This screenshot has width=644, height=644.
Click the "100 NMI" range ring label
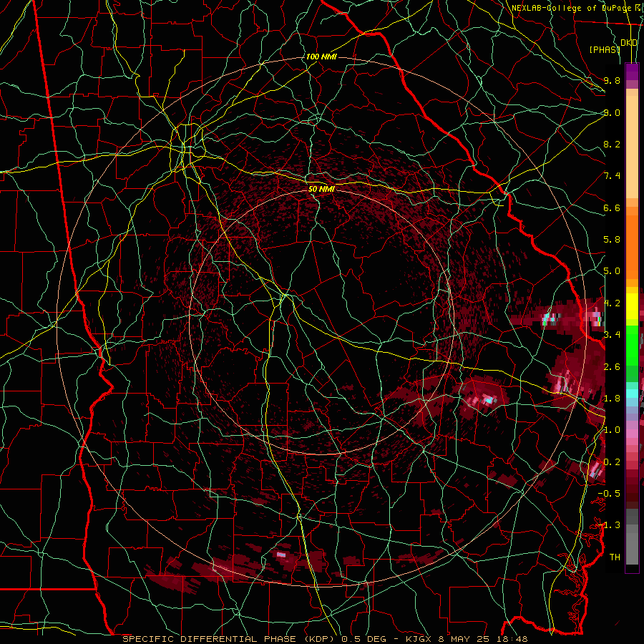(x=321, y=57)
